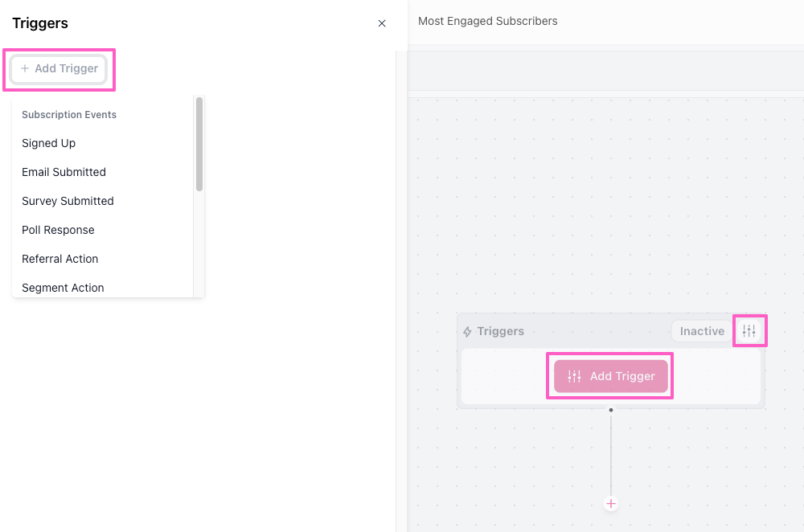
Task: Select Poll Response as the trigger
Action: pyautogui.click(x=59, y=230)
